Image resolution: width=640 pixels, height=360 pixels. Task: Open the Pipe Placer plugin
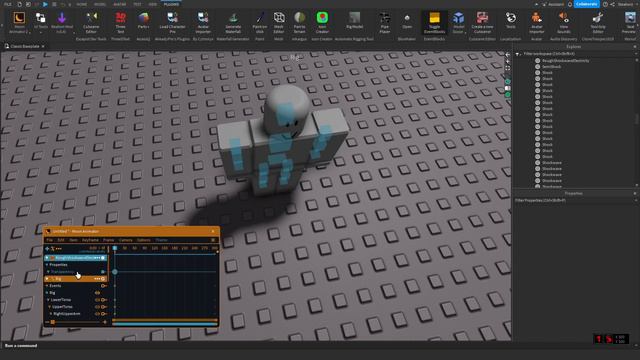[384, 22]
